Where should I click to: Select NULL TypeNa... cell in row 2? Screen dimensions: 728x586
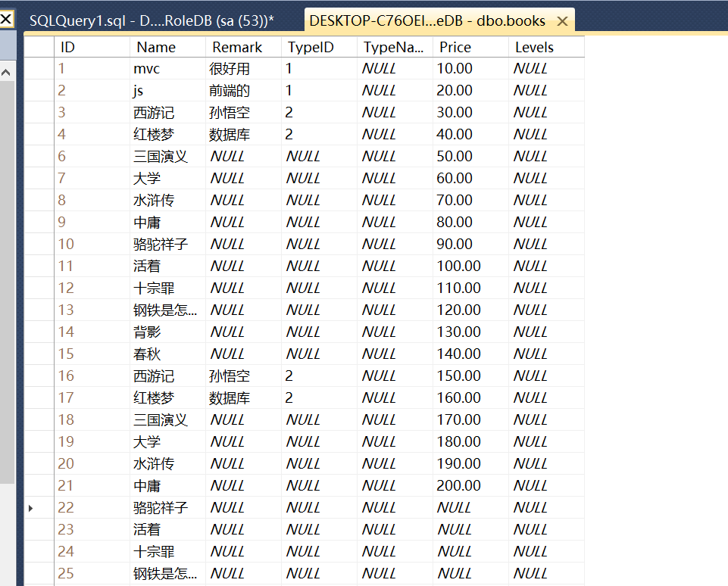tap(395, 91)
